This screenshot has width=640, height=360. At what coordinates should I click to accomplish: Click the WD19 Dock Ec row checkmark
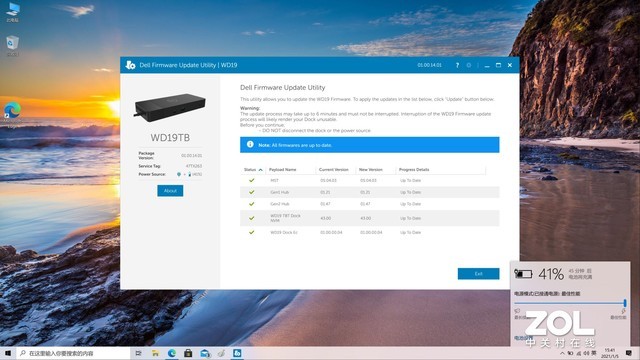pos(251,232)
